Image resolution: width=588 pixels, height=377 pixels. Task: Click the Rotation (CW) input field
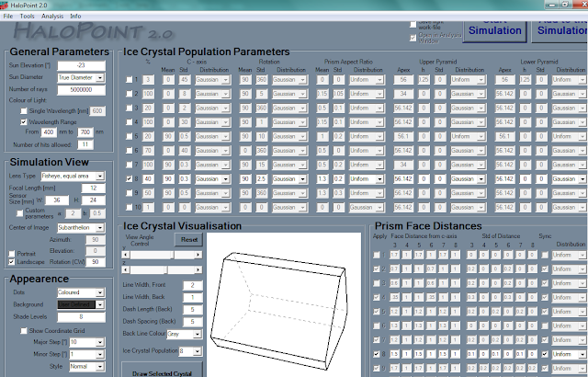[x=96, y=262]
